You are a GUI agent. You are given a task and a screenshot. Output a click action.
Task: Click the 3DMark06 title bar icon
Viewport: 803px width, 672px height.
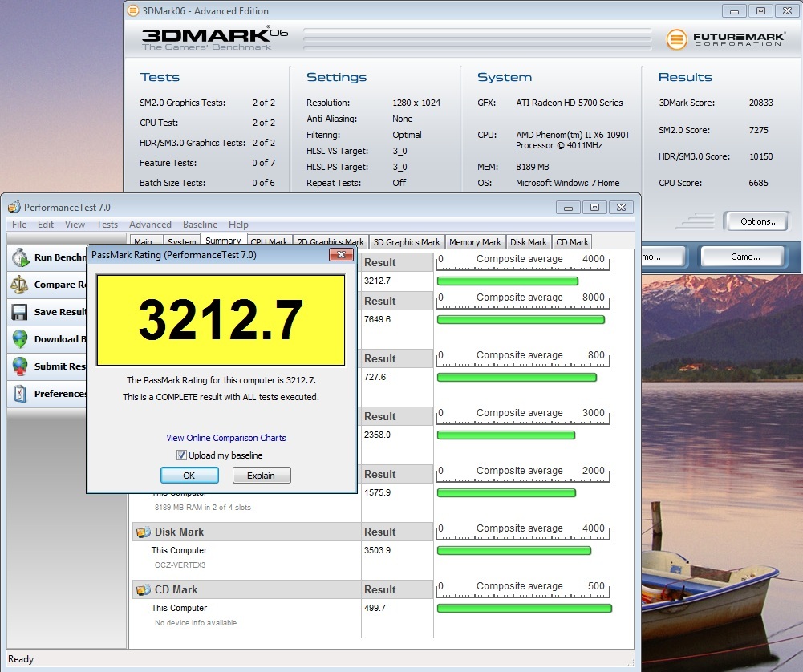pos(132,10)
